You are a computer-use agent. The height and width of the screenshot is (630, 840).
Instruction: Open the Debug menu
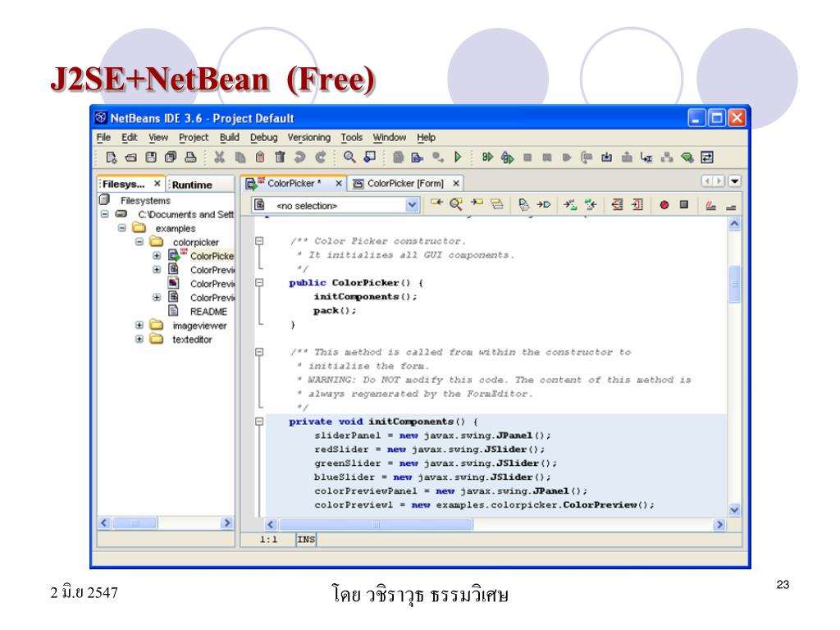click(263, 138)
